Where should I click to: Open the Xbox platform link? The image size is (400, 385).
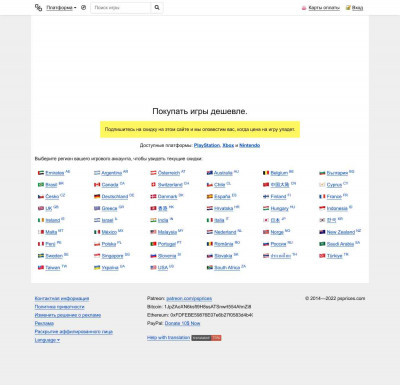pyautogui.click(x=228, y=145)
